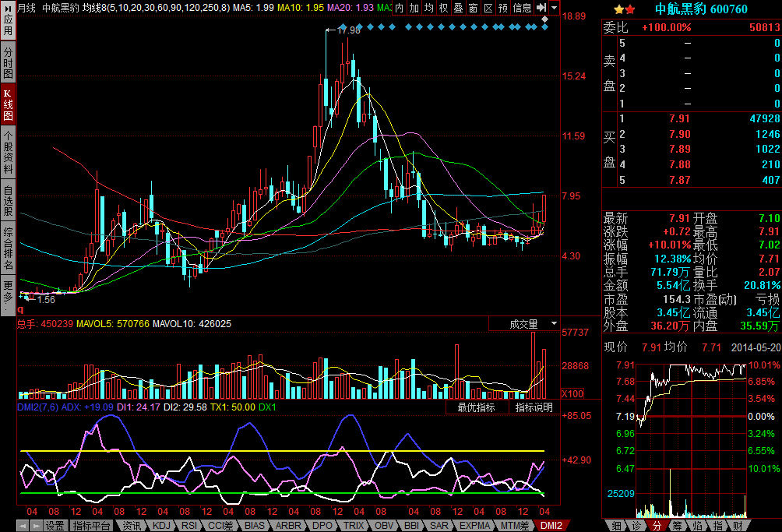Image resolution: width=782 pixels, height=532 pixels.
Task: Click the 17.98 high price label
Action: (348, 30)
